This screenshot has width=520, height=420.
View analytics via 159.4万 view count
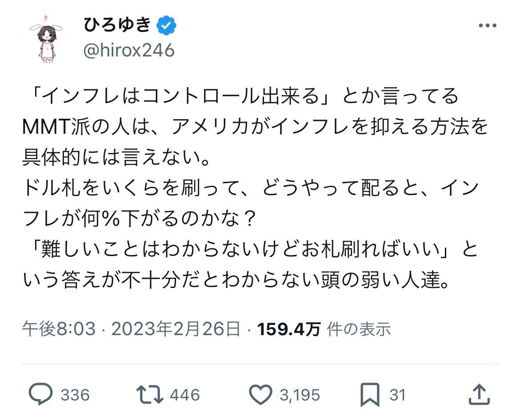[289, 329]
